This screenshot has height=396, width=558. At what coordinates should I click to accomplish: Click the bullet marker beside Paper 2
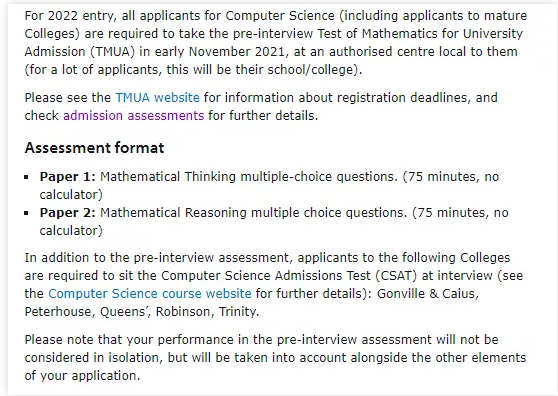26,213
